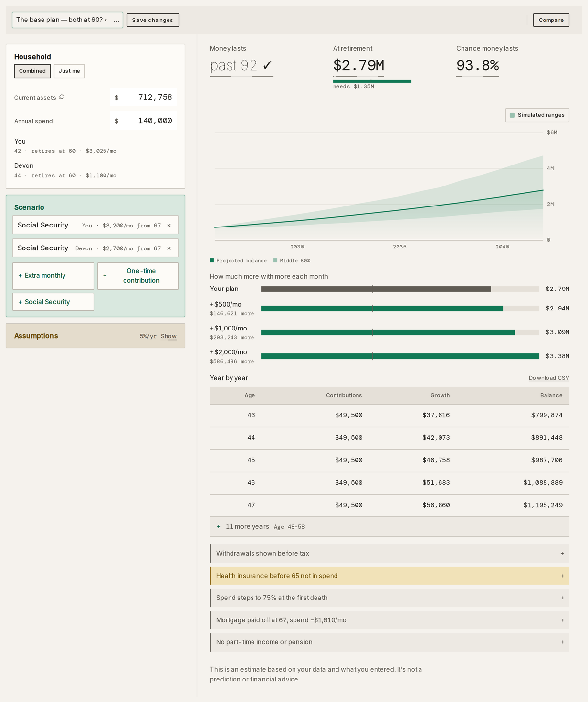Screen dimensions: 588x702
Task: Select the You person row
Action: tap(95, 145)
